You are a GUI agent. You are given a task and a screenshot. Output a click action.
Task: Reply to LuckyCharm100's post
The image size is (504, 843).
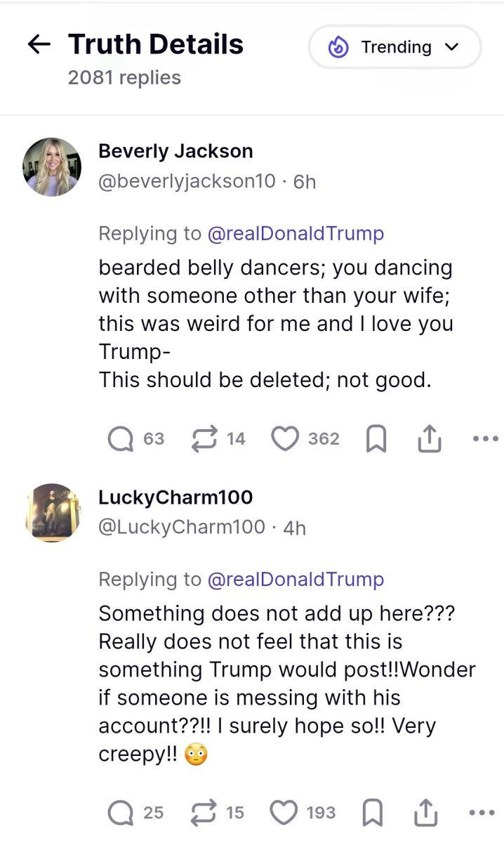coord(121,813)
